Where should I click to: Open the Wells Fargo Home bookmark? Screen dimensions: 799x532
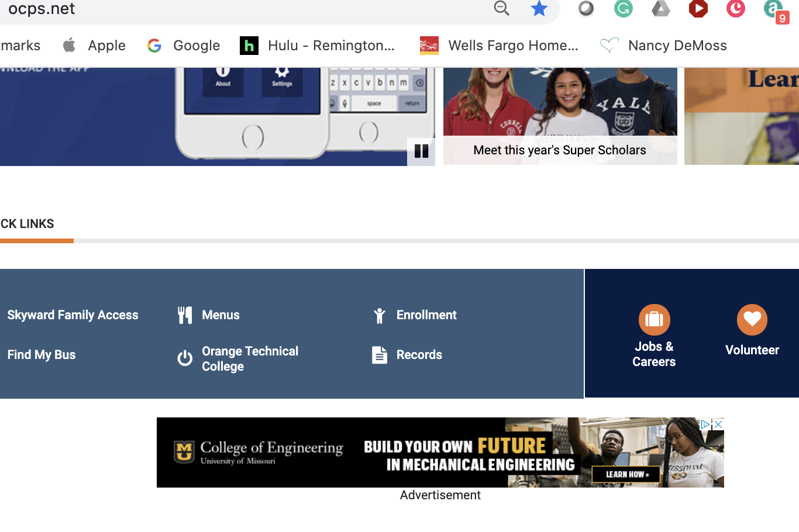point(499,46)
